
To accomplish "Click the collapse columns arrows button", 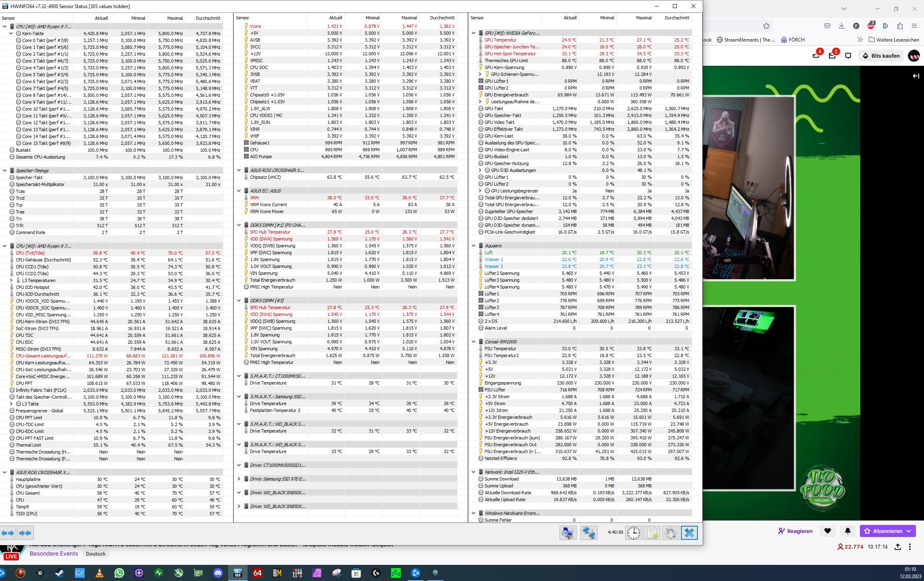I will 25,533.
